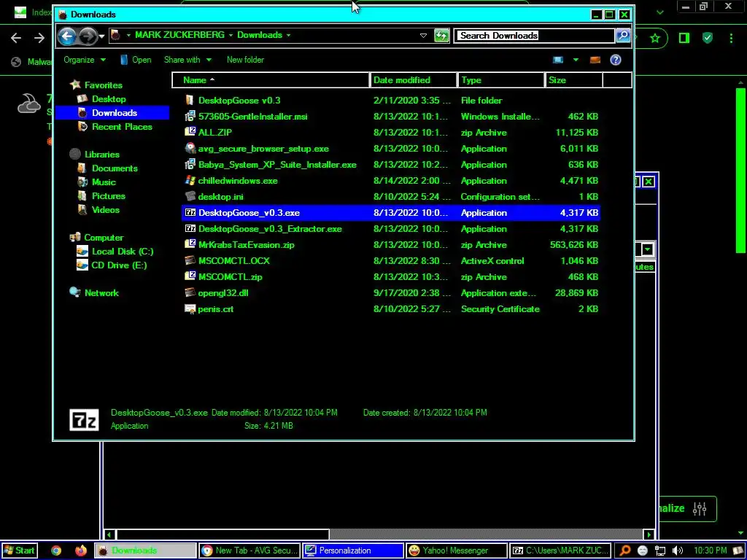Click the opengl32.dll file icon
The height and width of the screenshot is (560, 747).
(x=190, y=292)
